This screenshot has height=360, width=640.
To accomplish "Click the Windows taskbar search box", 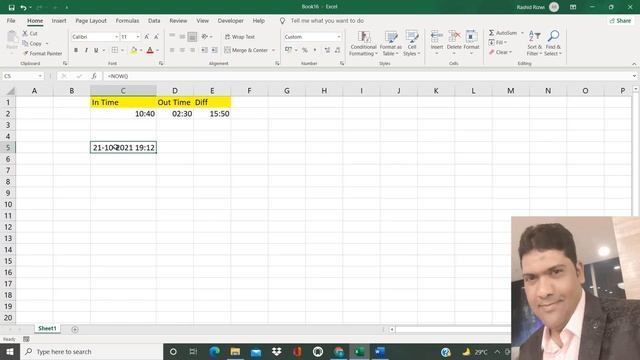I will 91,351.
